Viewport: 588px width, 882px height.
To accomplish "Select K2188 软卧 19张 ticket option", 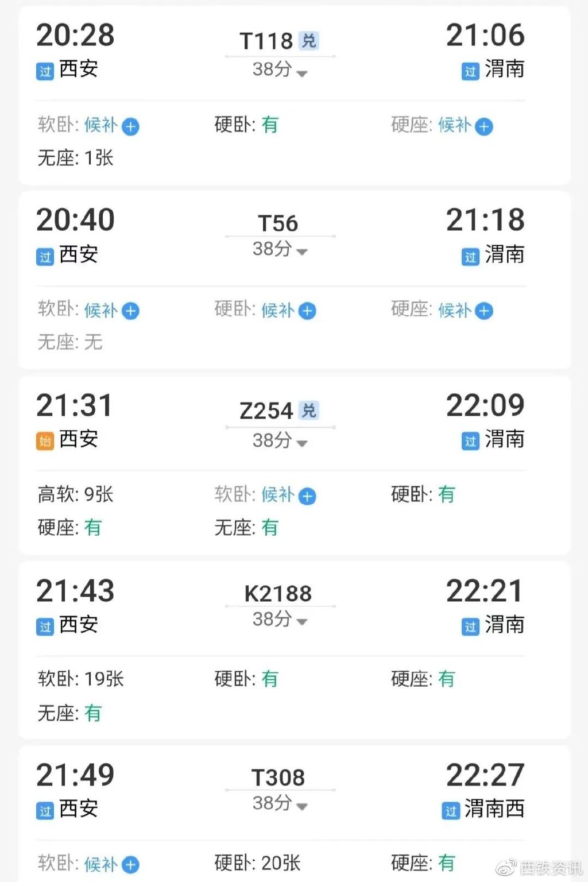I will tap(80, 679).
